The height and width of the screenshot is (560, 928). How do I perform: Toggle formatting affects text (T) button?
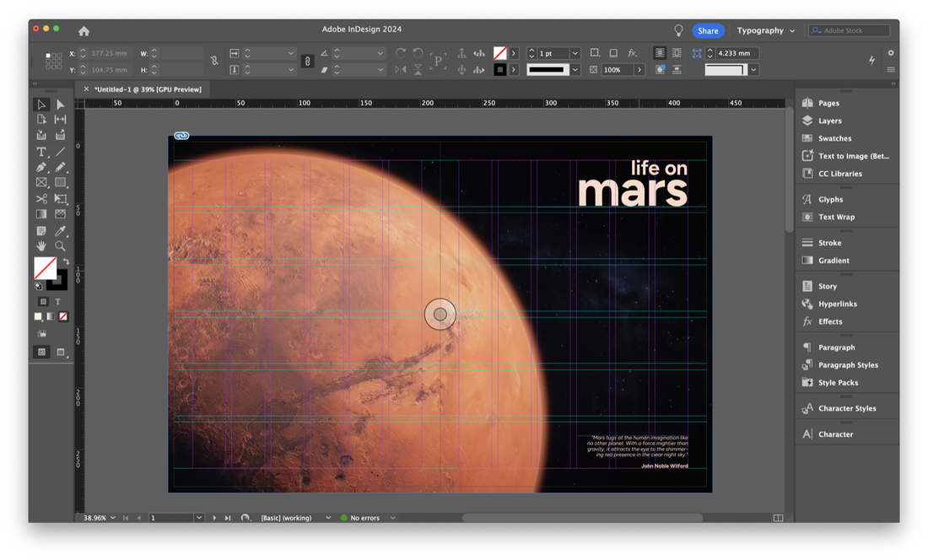click(58, 302)
